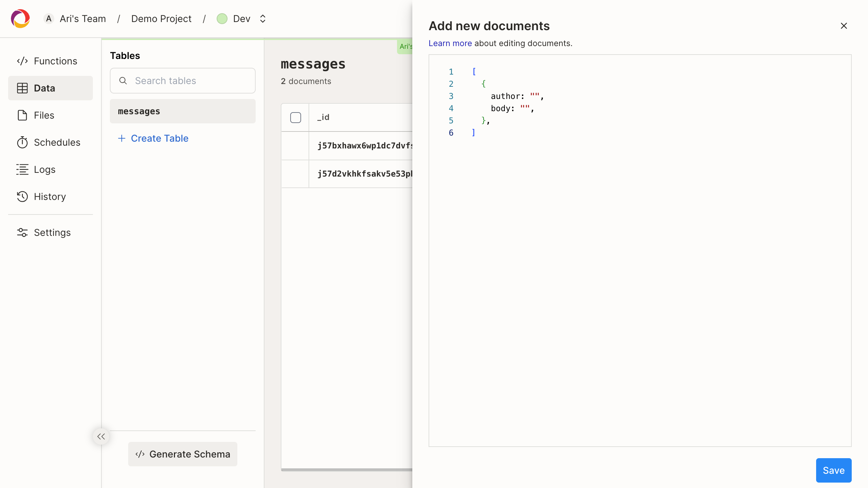The width and height of the screenshot is (868, 488).
Task: Click the horizontal scrollbar under the table
Action: tap(347, 470)
